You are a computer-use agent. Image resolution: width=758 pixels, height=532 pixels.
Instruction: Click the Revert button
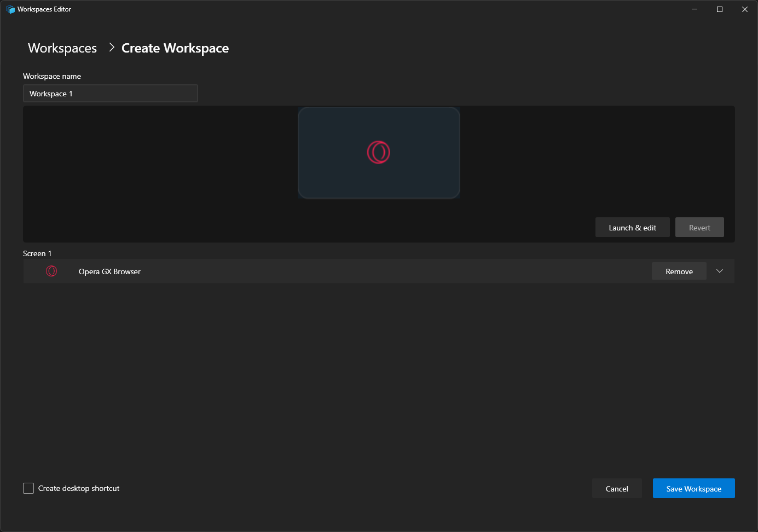pos(699,228)
